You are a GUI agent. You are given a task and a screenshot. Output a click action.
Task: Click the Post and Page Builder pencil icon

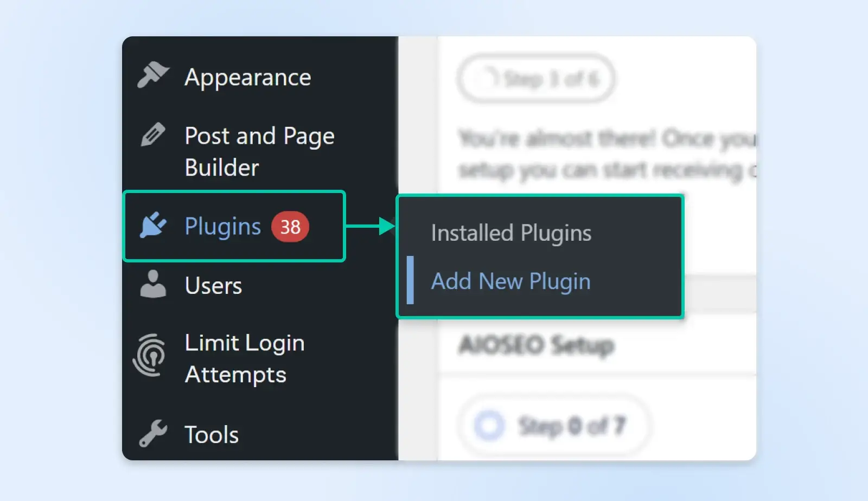pyautogui.click(x=153, y=134)
